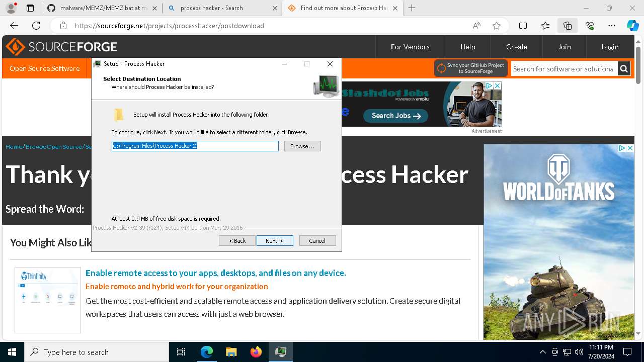The image size is (644, 362).
Task: Open the volume control tray icon
Action: (579, 352)
